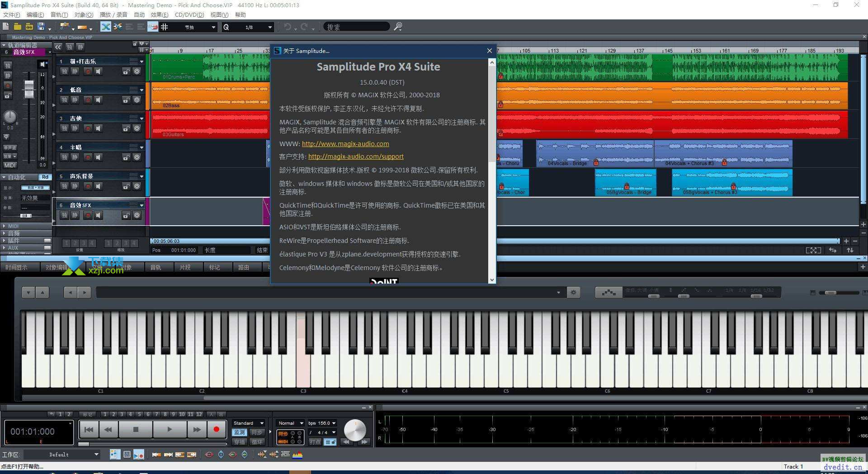This screenshot has height=474, width=868.
Task: Click the 搜索 search input field
Action: point(357,27)
